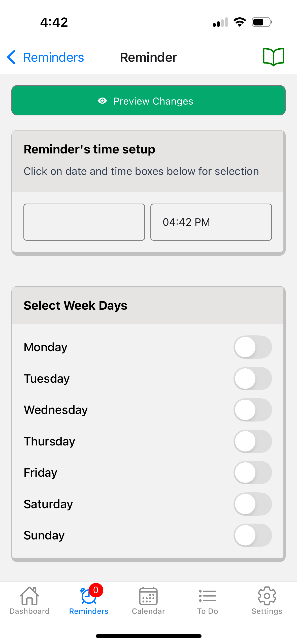Open the Dashboard home icon
Screen dimensions: 297x644
[29, 596]
